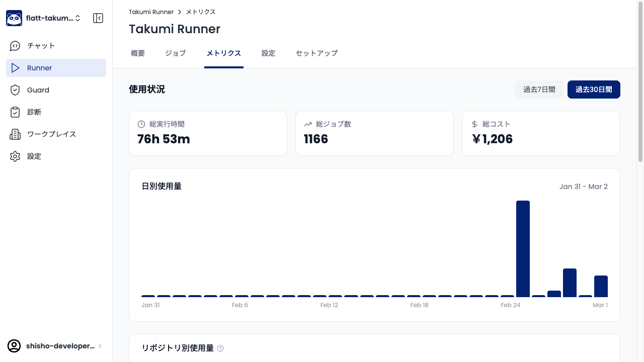Viewport: 644px width, 362px height.
Task: Expand the shisho-developer account menu
Action: 55,346
